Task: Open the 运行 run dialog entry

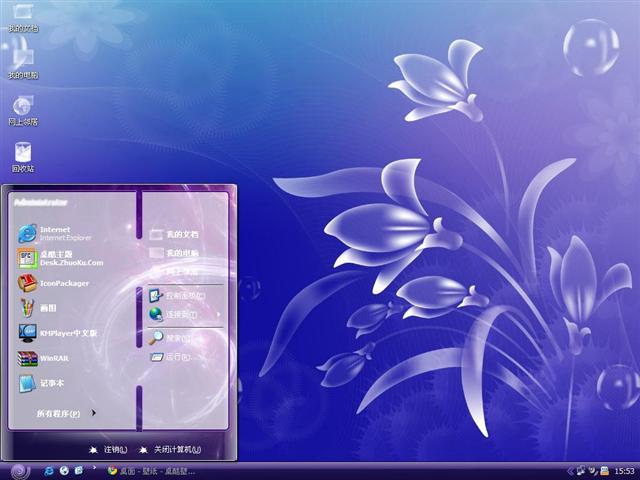Action: 170,357
